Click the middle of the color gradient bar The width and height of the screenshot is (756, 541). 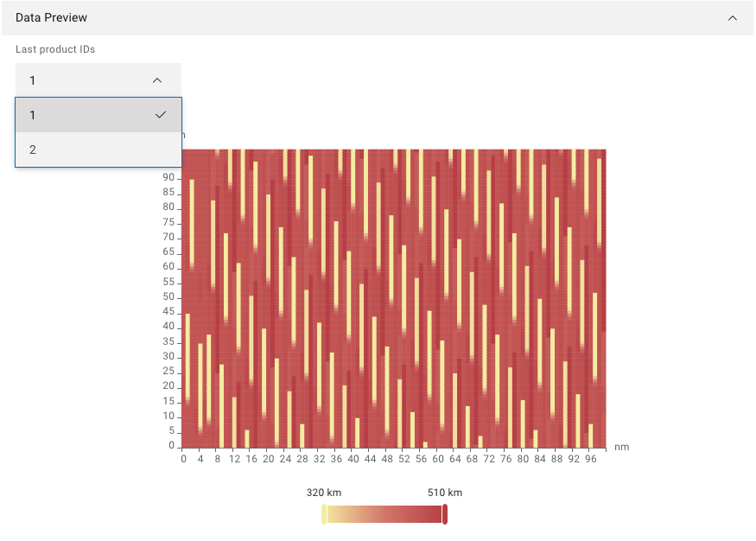[x=384, y=514]
